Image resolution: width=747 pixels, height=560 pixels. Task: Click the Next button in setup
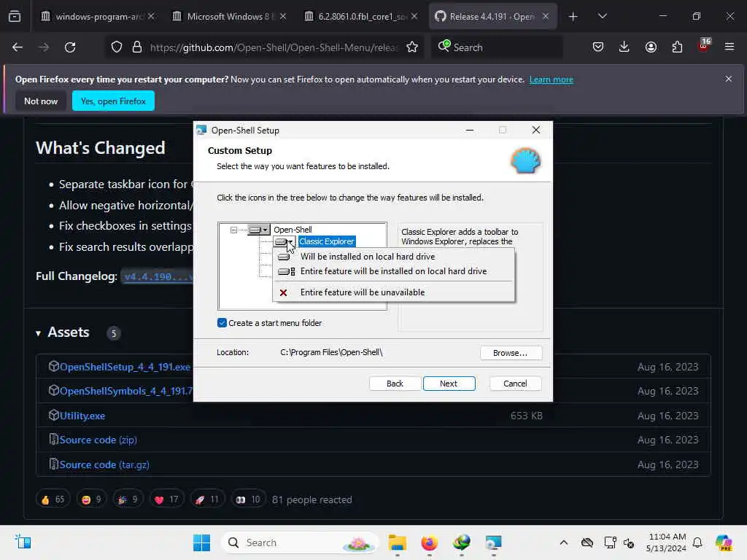point(449,384)
